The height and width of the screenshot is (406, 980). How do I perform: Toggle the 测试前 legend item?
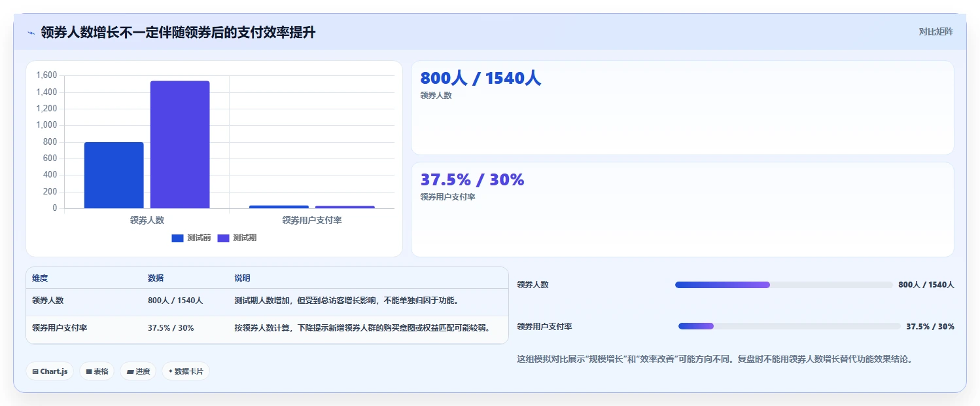click(191, 238)
